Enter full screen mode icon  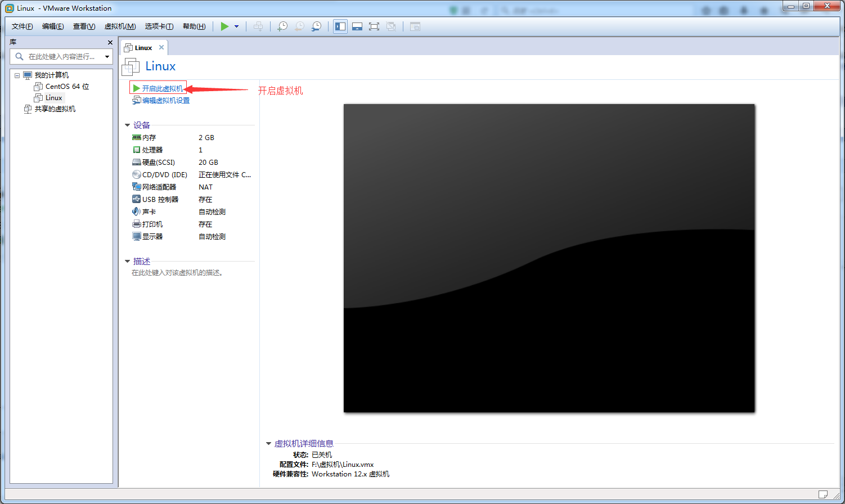[374, 26]
